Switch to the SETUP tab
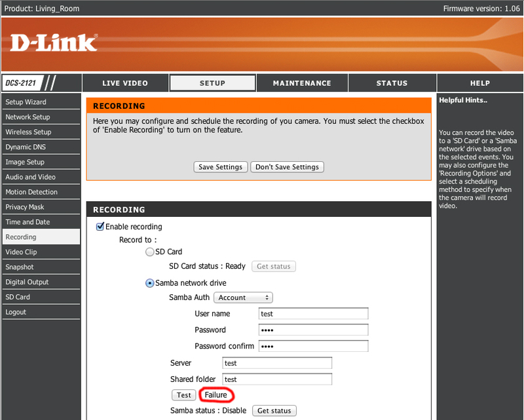524x420 pixels. click(x=212, y=83)
